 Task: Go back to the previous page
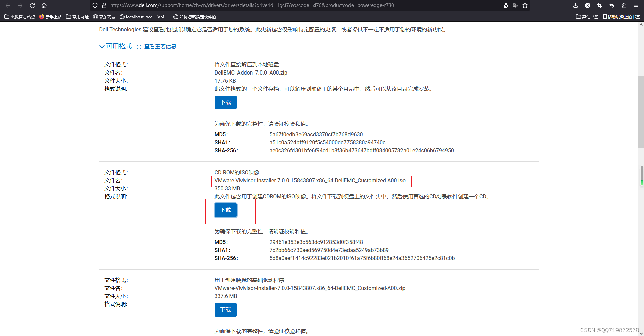tap(8, 5)
